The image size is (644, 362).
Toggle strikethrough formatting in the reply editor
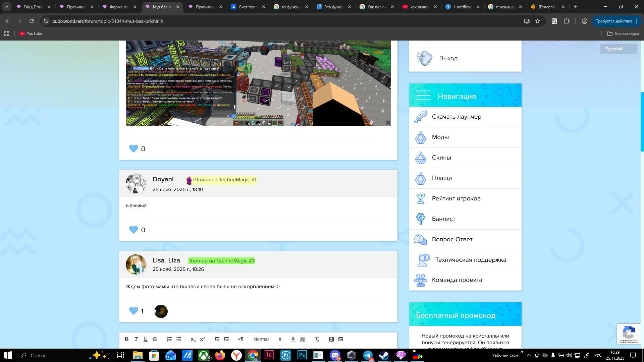tap(155, 339)
